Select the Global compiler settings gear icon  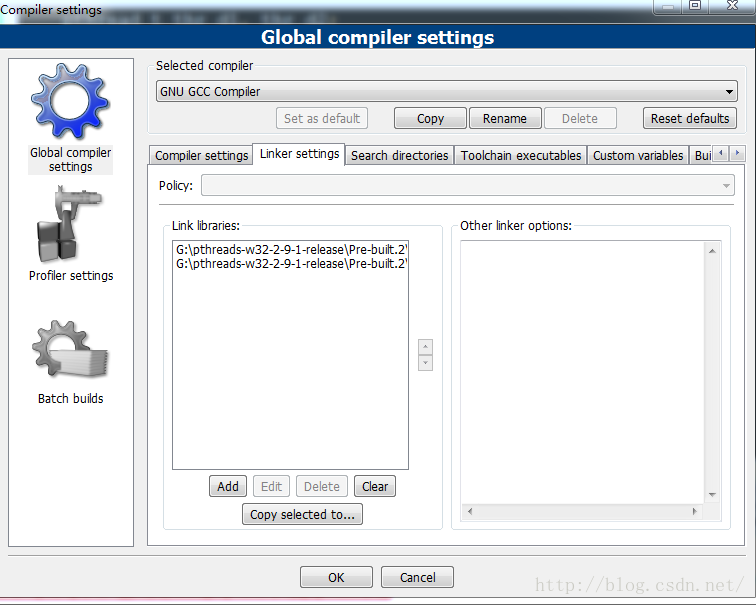pyautogui.click(x=70, y=102)
